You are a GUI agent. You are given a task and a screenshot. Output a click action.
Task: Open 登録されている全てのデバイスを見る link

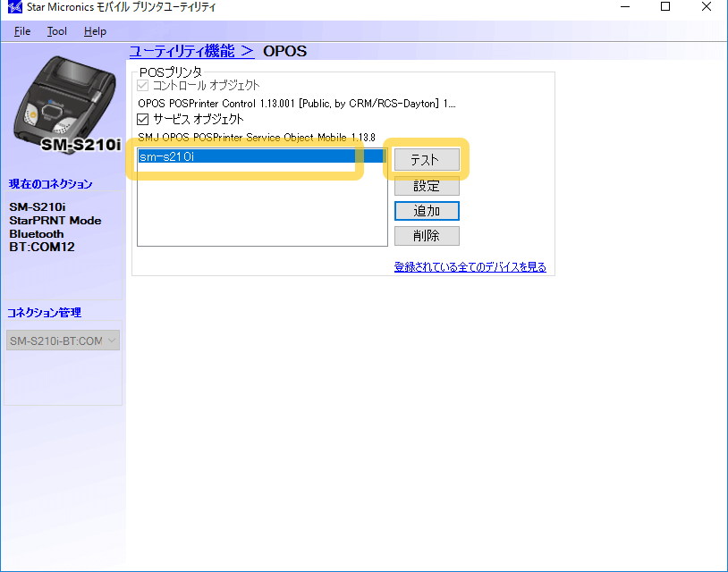[470, 267]
